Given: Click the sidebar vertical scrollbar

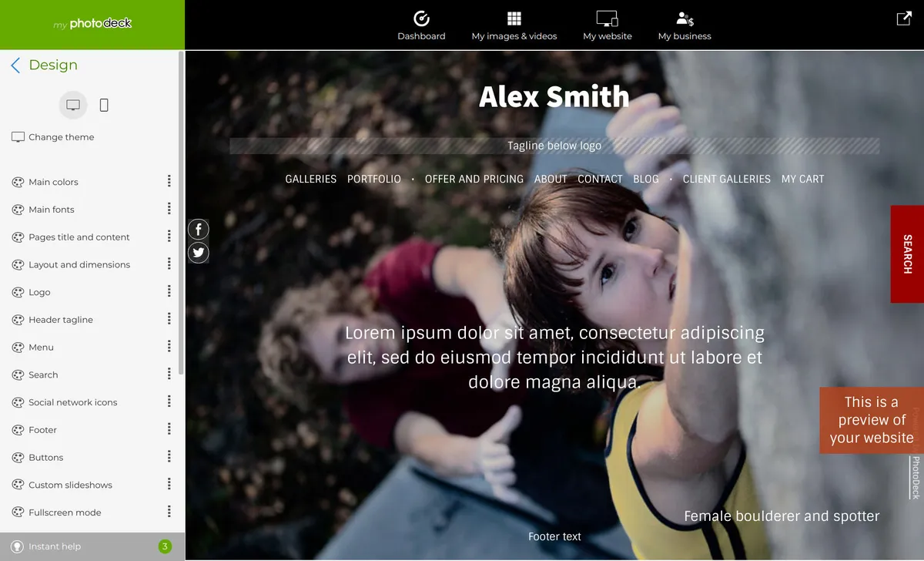Looking at the screenshot, I should pos(181,213).
